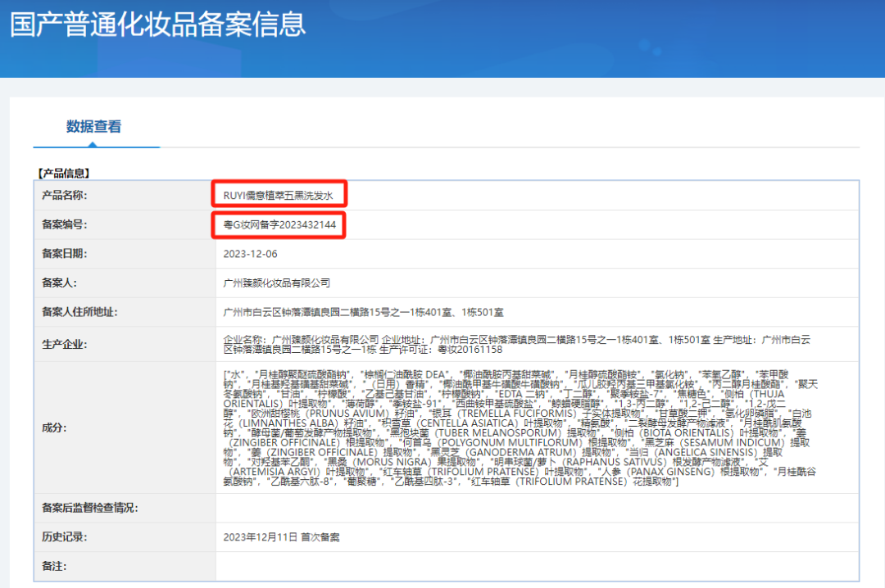Select the 备案日期 row label
The height and width of the screenshot is (588, 885).
point(65,254)
